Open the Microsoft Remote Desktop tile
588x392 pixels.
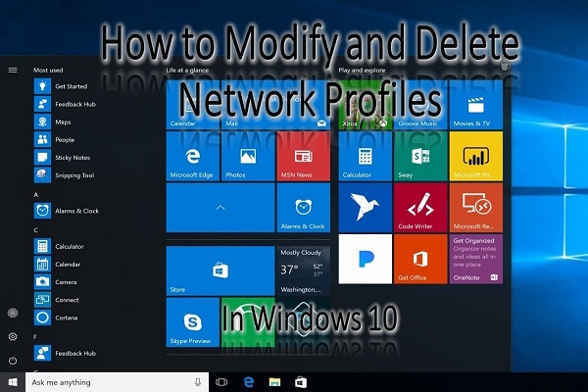coord(476,208)
